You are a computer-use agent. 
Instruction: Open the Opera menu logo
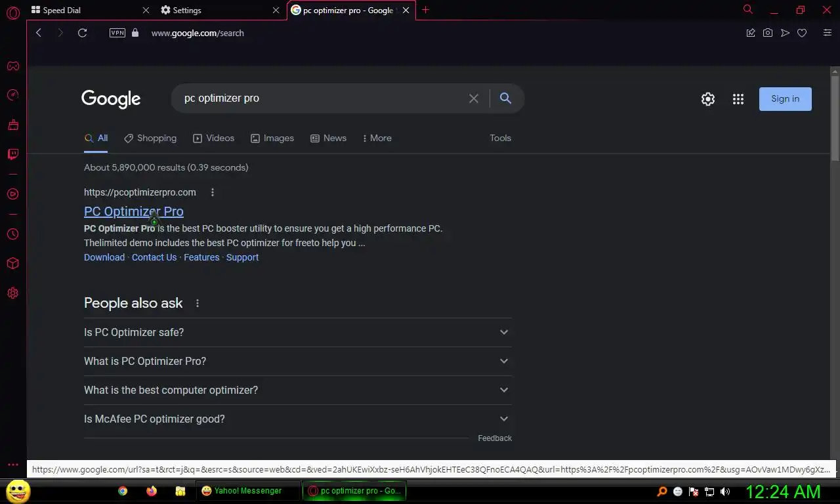(x=12, y=12)
